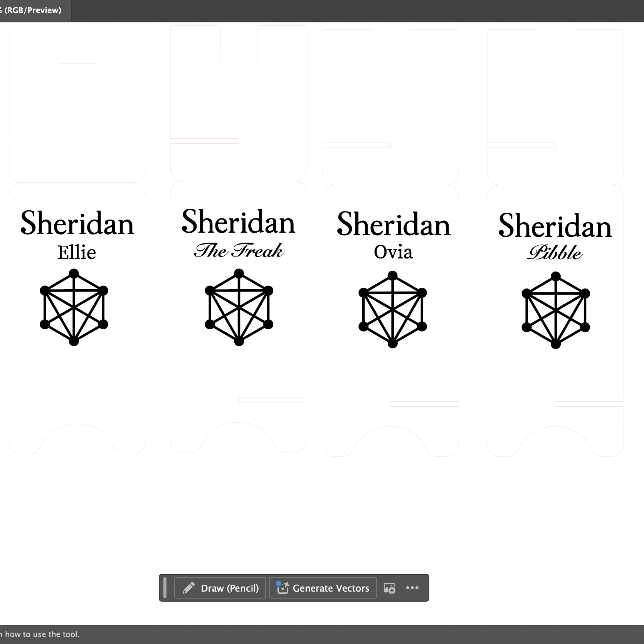Select the (RGB/Preview) document tab
644x644 pixels.
click(32, 10)
